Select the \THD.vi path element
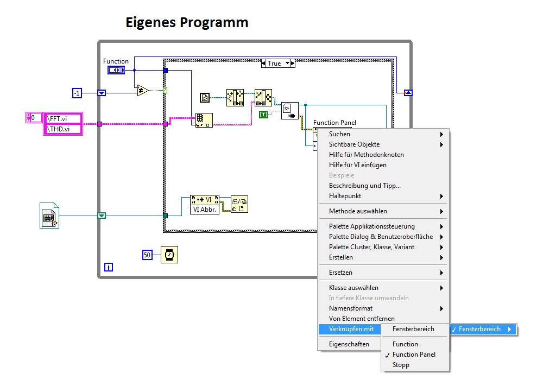 (63, 129)
